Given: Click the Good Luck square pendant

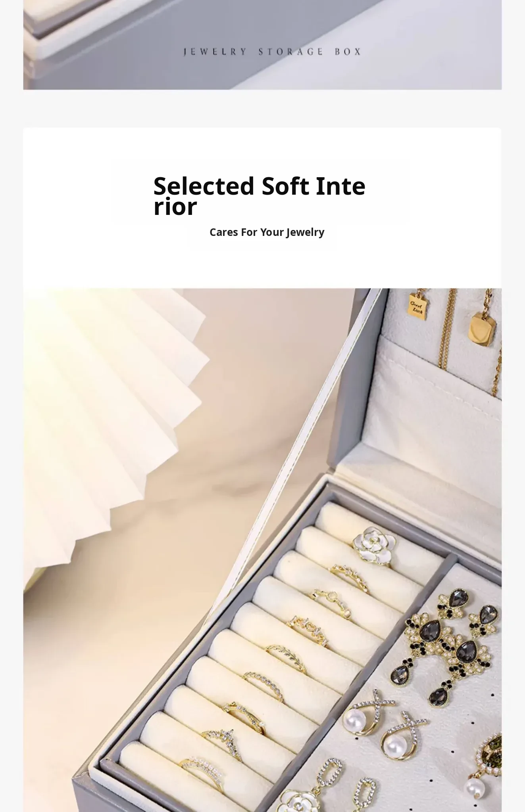Looking at the screenshot, I should [417, 306].
